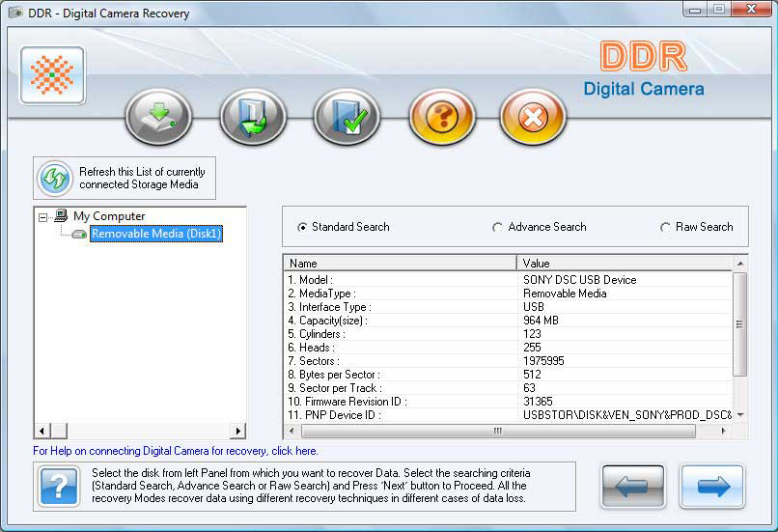Click the refresh storage media icon

(x=55, y=179)
